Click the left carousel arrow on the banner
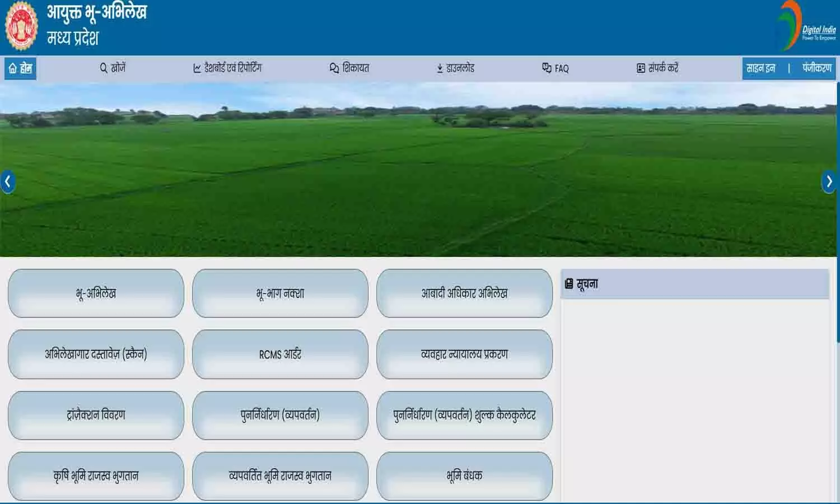840x504 pixels. [x=8, y=181]
